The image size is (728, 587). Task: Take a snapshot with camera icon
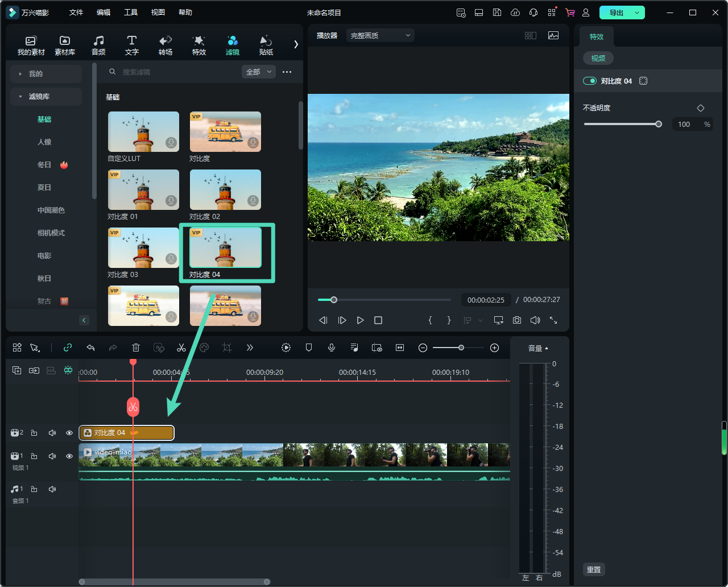pyautogui.click(x=516, y=320)
